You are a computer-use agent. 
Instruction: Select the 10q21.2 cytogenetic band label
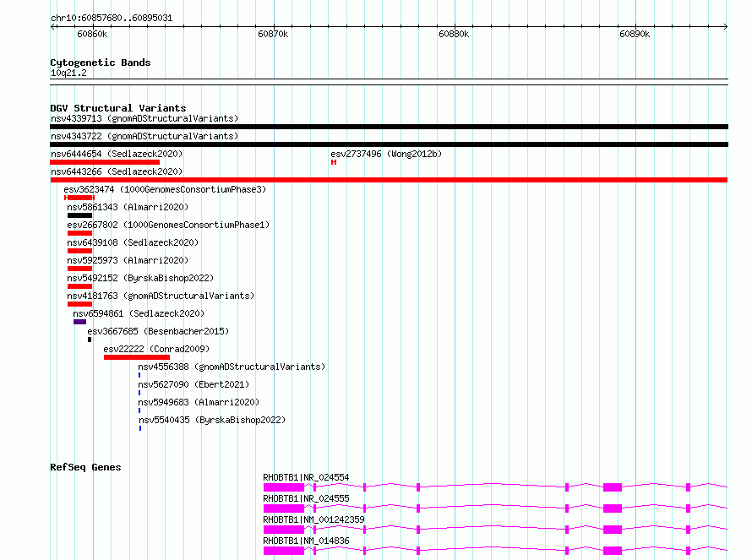click(68, 73)
